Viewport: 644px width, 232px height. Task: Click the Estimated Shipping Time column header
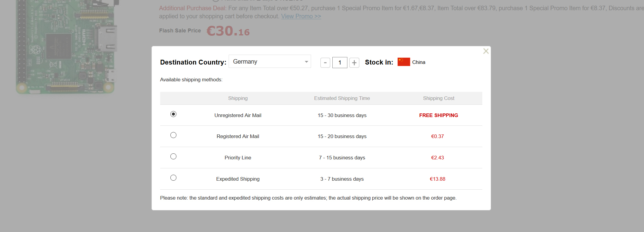click(342, 98)
